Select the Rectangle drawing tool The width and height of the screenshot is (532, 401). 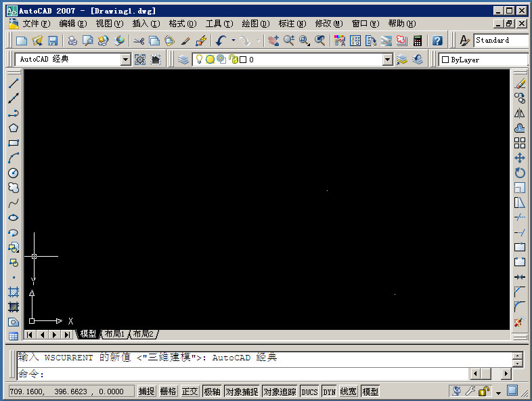coord(13,143)
